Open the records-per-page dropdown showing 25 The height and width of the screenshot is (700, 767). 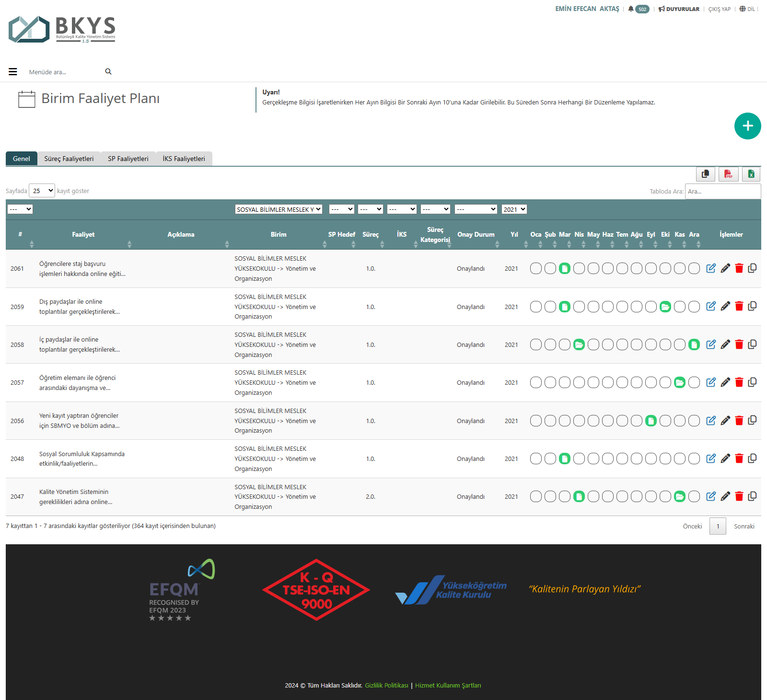point(42,191)
